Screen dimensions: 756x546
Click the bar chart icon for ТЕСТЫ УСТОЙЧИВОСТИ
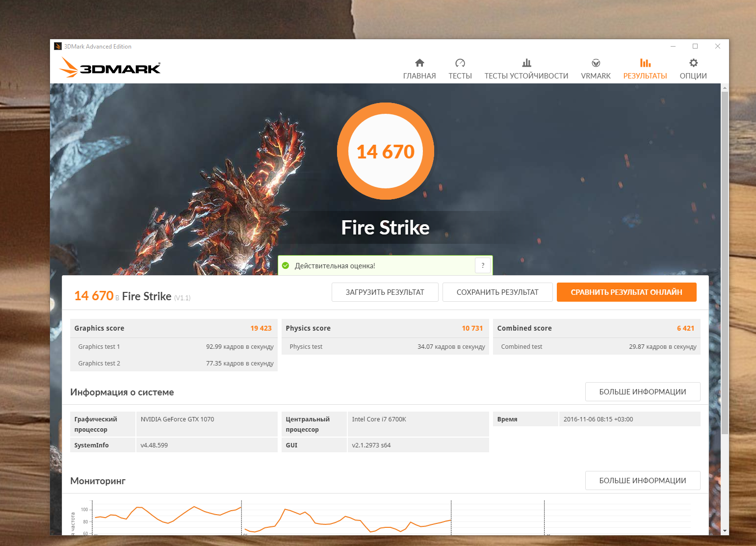(526, 63)
